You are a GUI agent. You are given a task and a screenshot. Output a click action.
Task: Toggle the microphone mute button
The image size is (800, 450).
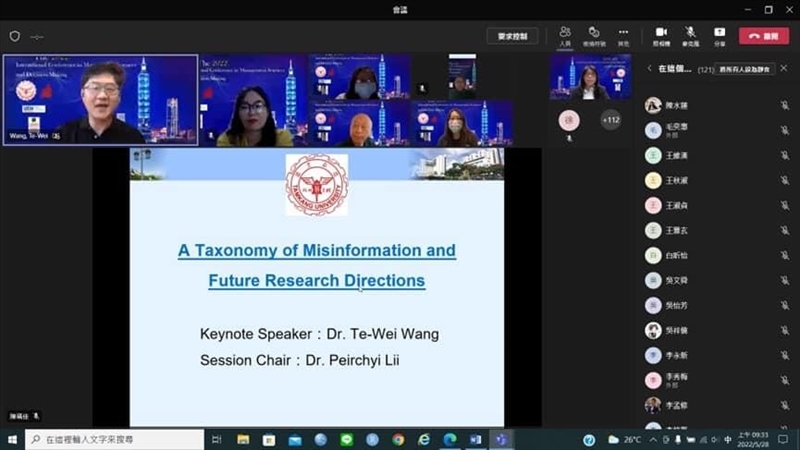tap(690, 35)
